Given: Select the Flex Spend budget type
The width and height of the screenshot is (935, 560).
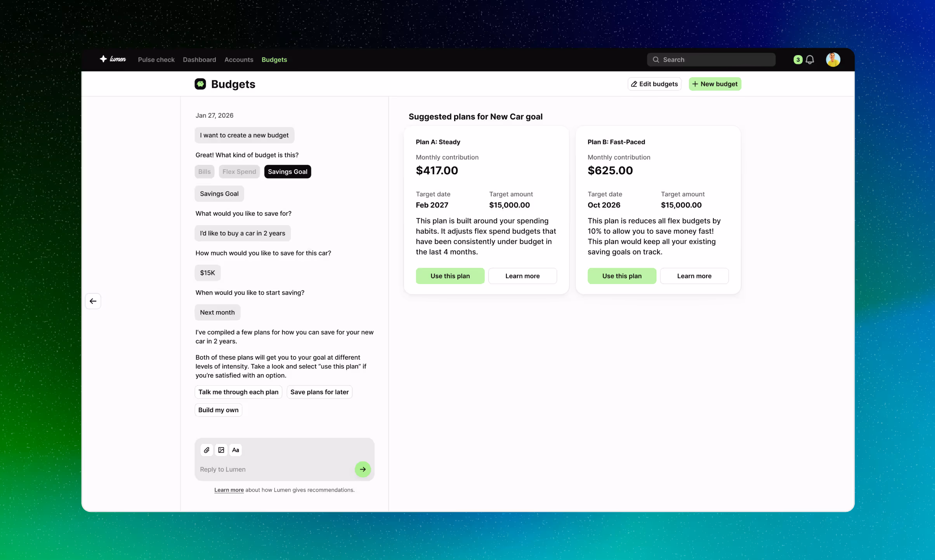Looking at the screenshot, I should pyautogui.click(x=239, y=172).
